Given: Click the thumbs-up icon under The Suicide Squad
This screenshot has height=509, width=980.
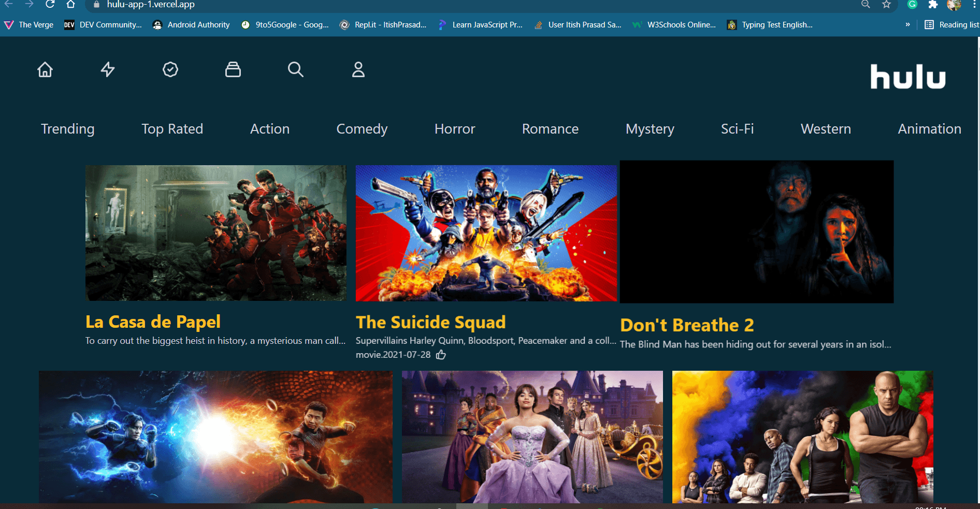Looking at the screenshot, I should (441, 355).
